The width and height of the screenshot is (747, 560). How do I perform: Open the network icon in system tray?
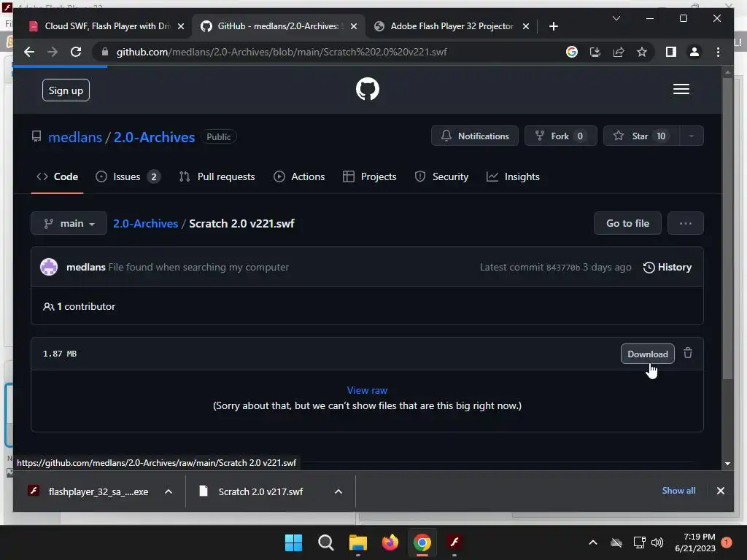click(639, 542)
